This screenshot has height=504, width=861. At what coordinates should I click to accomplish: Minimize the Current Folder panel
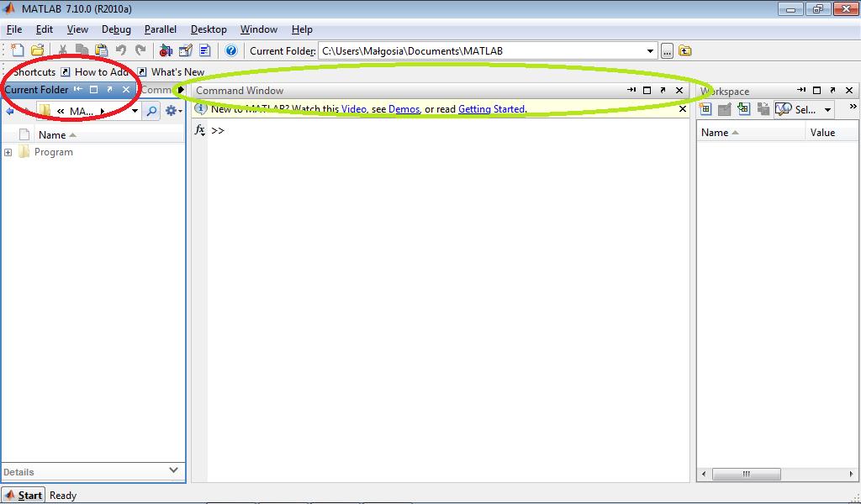(78, 89)
